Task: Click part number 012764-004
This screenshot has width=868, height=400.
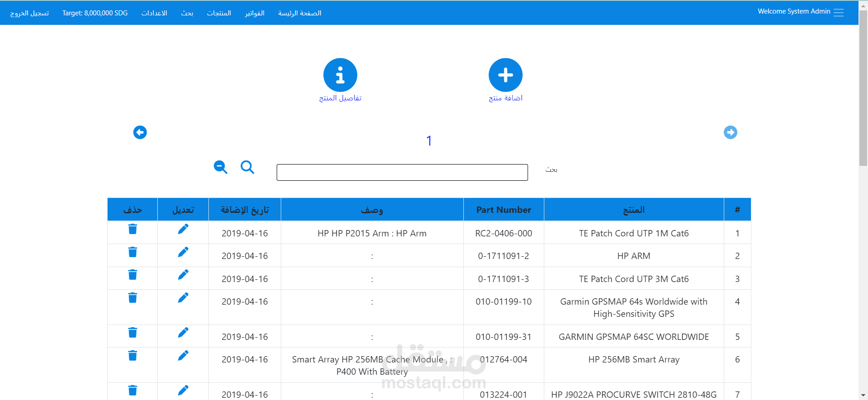Action: pos(504,359)
